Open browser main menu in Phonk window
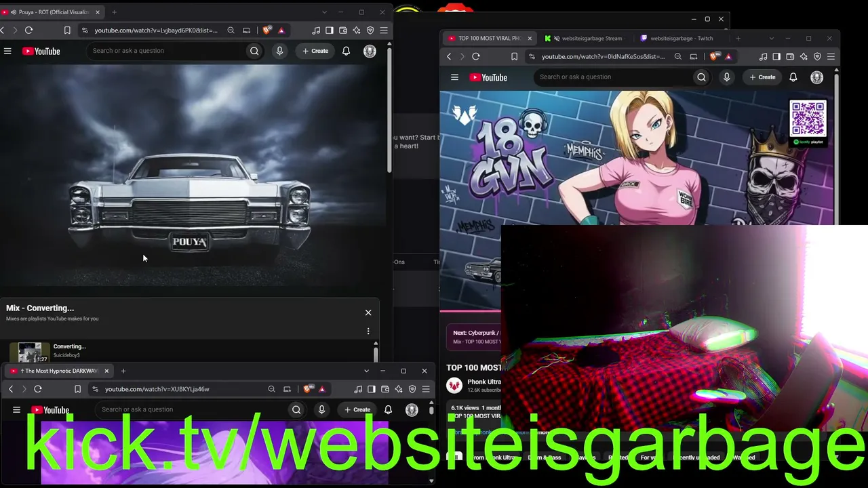 831,56
